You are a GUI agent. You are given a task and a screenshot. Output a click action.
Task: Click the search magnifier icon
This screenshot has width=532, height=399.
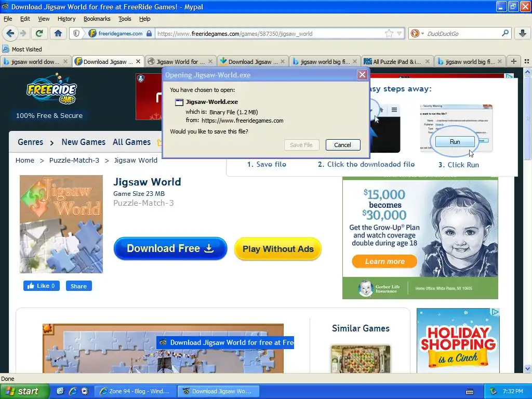point(505,33)
